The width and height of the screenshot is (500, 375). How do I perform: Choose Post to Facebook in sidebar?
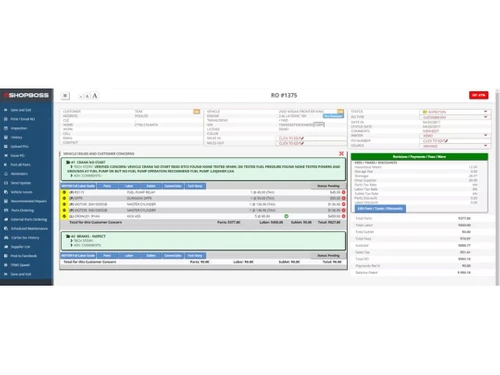point(24,256)
